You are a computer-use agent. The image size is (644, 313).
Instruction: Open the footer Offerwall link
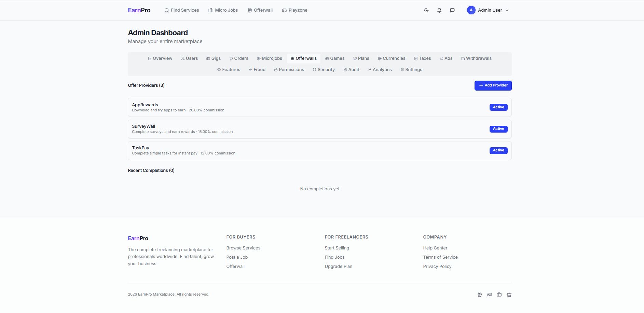point(235,267)
